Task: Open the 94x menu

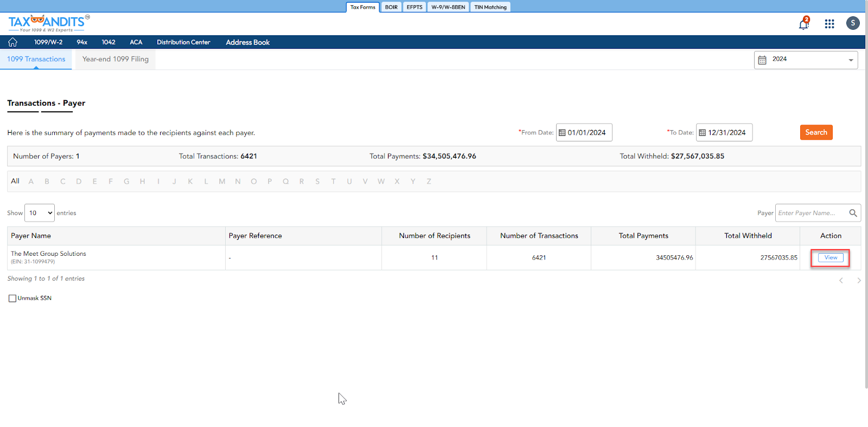Action: (x=82, y=42)
